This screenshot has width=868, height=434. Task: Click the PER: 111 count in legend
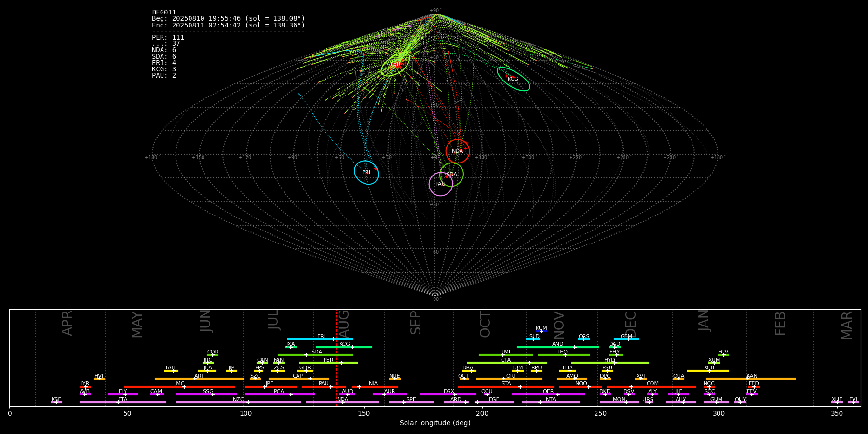click(x=168, y=37)
